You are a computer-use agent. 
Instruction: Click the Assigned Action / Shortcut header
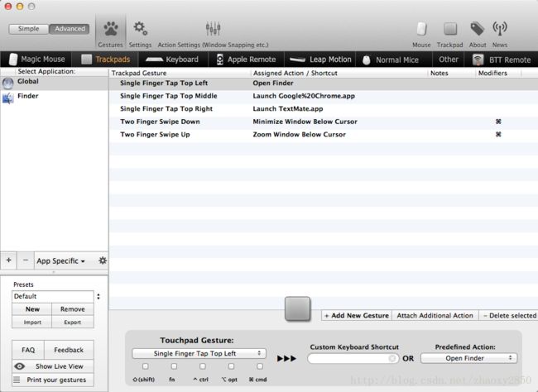pyautogui.click(x=339, y=73)
